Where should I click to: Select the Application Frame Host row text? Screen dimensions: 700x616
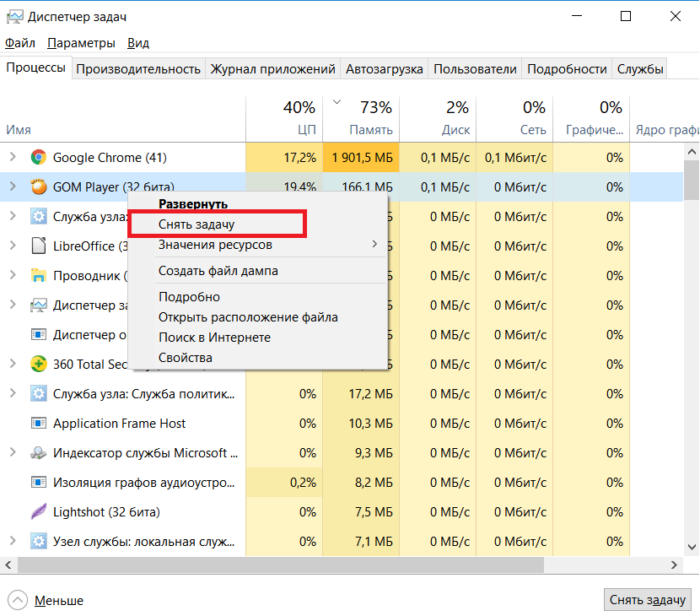point(119,424)
